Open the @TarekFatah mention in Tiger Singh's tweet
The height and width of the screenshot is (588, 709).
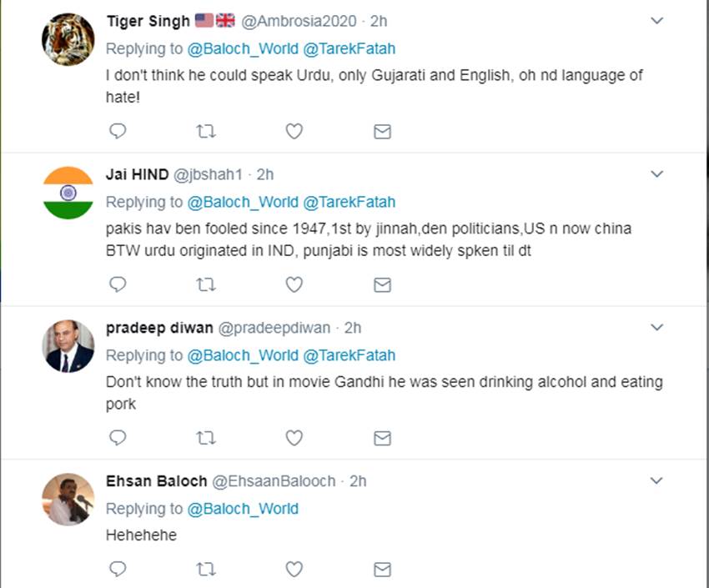pos(349,48)
